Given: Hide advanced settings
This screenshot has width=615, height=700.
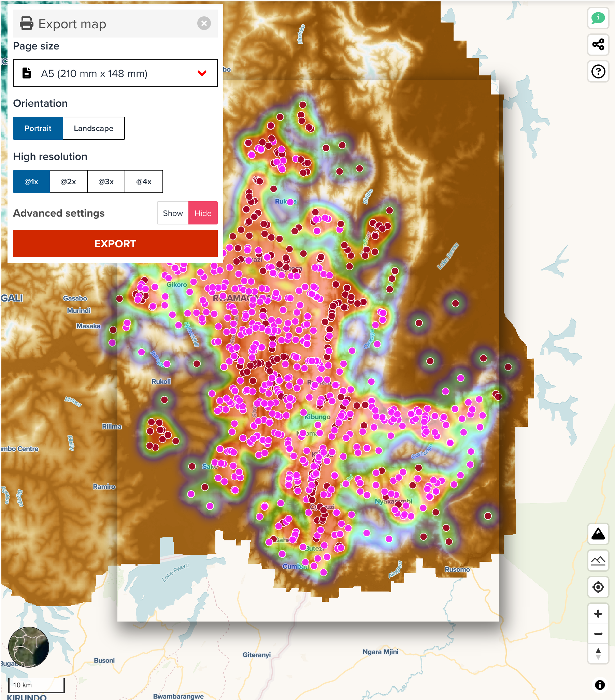Looking at the screenshot, I should (x=203, y=213).
